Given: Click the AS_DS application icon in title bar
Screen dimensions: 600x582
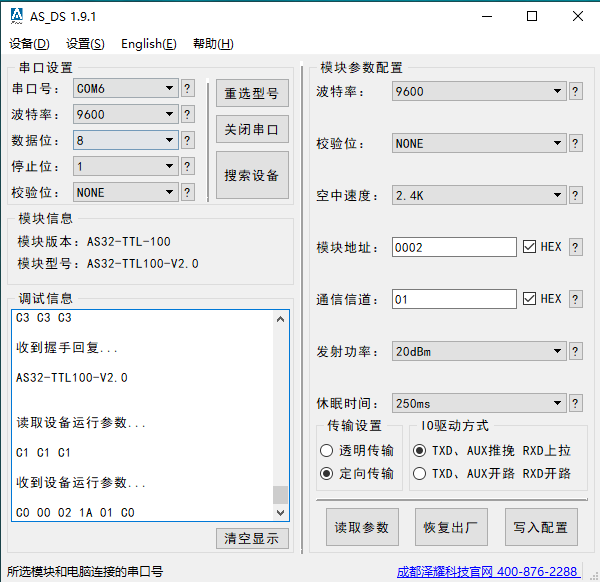Looking at the screenshot, I should (16, 16).
